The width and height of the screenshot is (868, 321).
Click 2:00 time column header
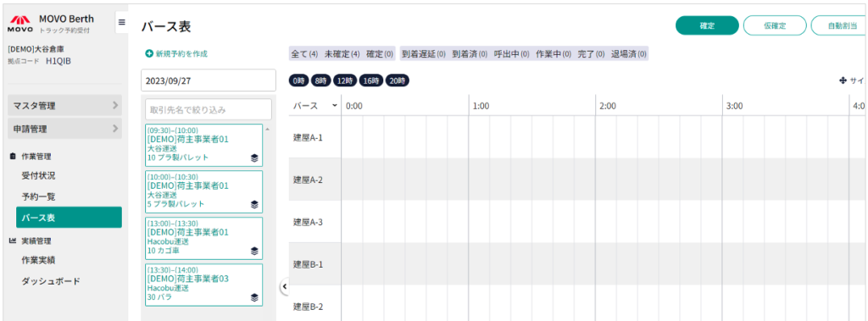click(607, 106)
